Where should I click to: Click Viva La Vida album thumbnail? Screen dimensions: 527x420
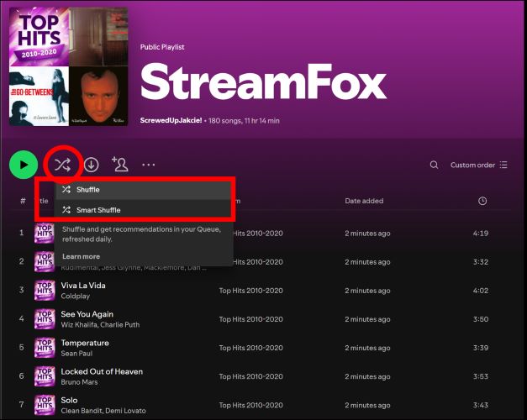coord(45,291)
